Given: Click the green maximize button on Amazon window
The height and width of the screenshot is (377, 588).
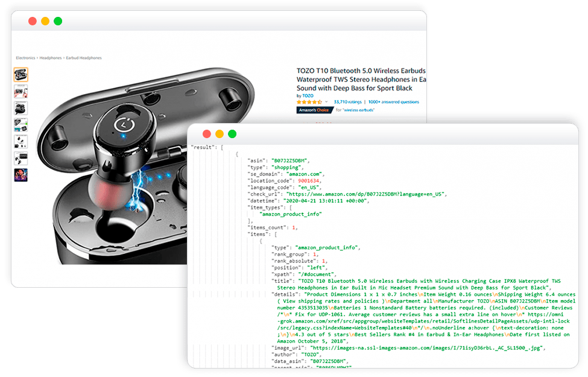Looking at the screenshot, I should [x=58, y=21].
